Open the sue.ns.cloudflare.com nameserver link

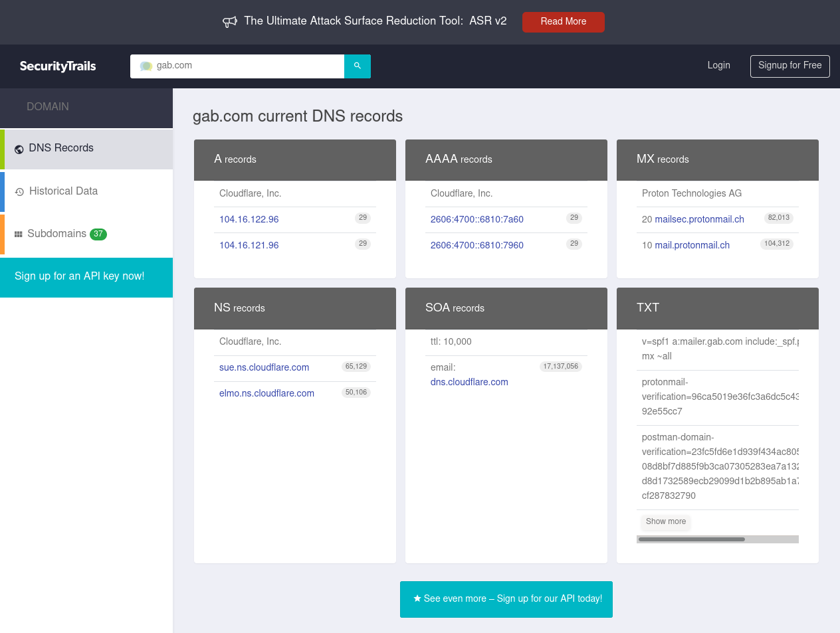264,367
